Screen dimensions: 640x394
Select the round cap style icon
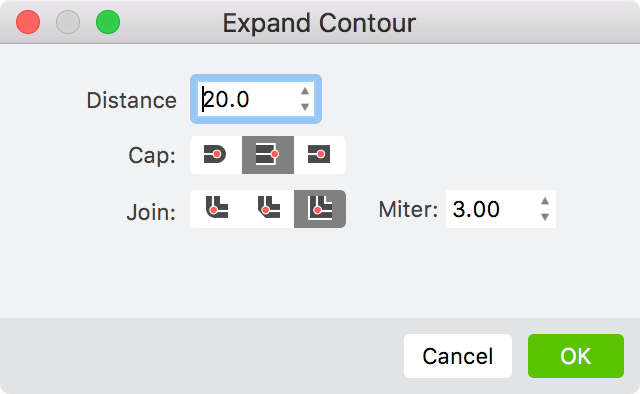(x=216, y=155)
